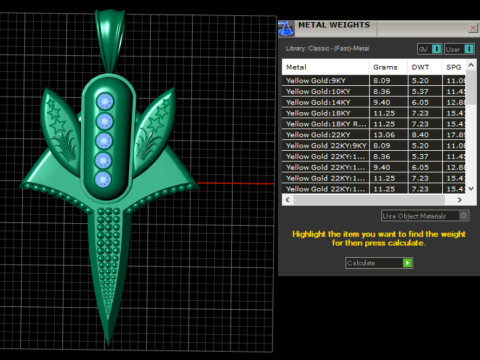Close the Metal Weights panel
This screenshot has width=480, height=360.
[x=473, y=28]
